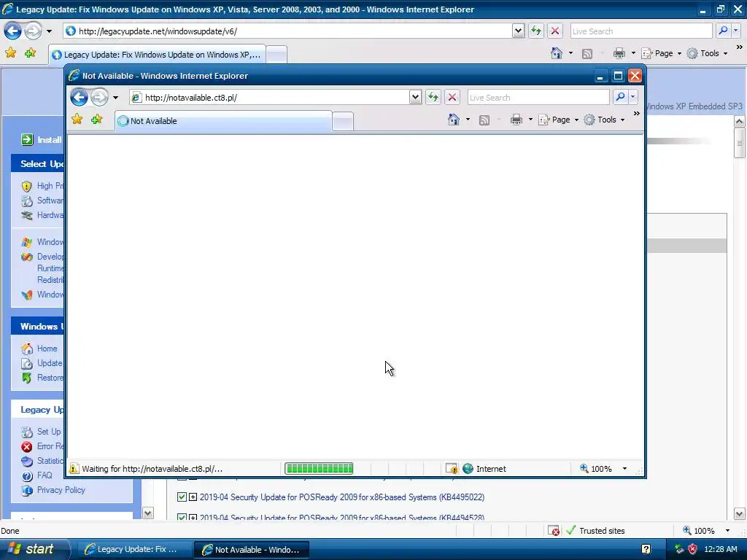Open new tab in Not Available window
The width and height of the screenshot is (747, 560).
(343, 122)
